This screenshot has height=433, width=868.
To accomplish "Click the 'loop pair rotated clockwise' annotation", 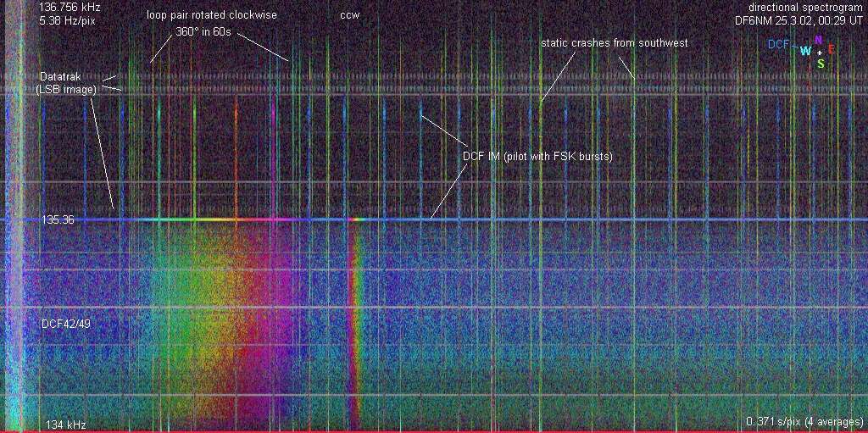I will click(212, 15).
